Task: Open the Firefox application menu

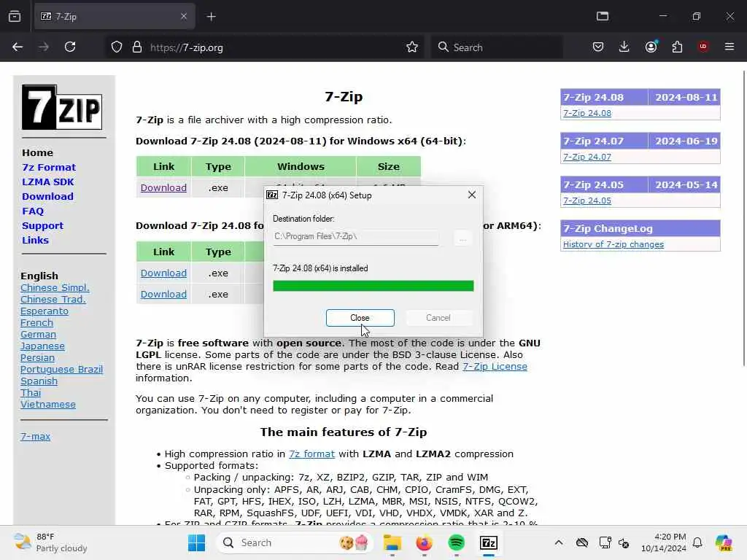Action: pyautogui.click(x=729, y=47)
